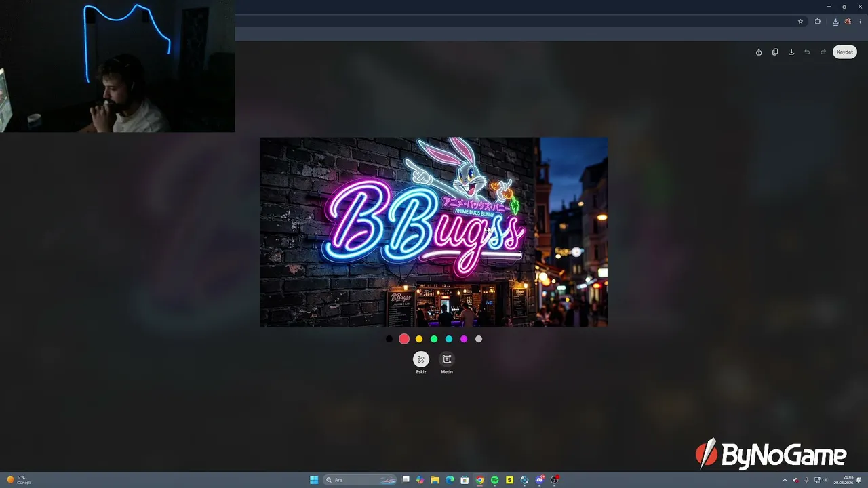Open volume control from the tray

pyautogui.click(x=825, y=480)
